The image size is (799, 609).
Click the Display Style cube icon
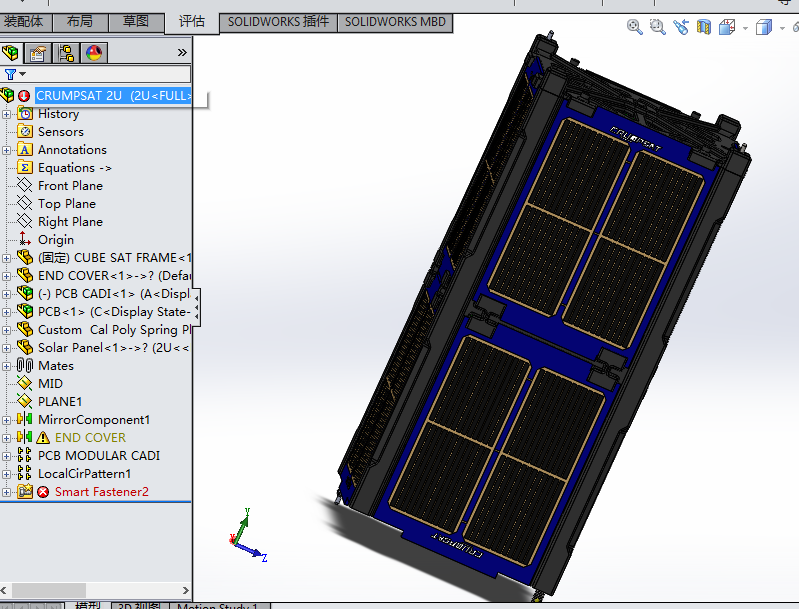click(x=764, y=27)
